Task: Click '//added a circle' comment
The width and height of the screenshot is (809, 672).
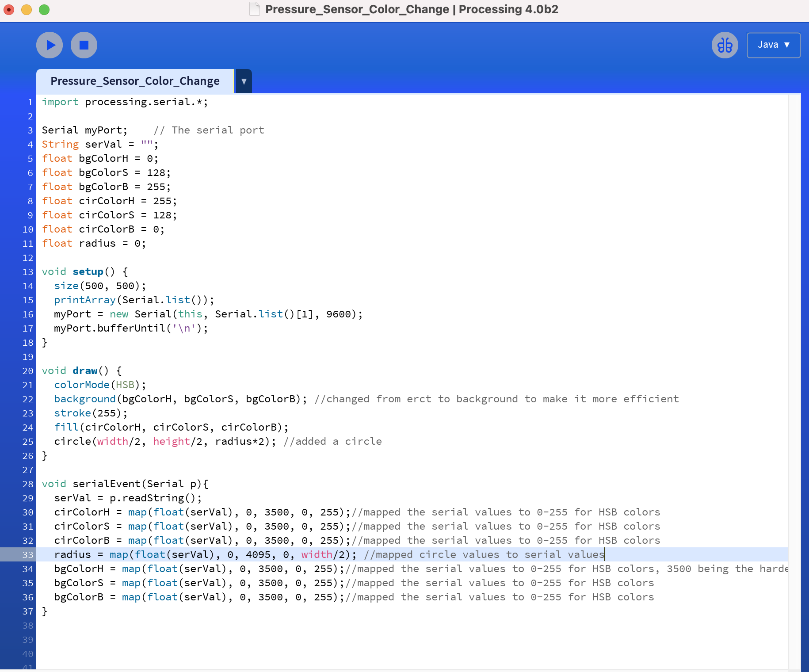Action: (x=332, y=441)
